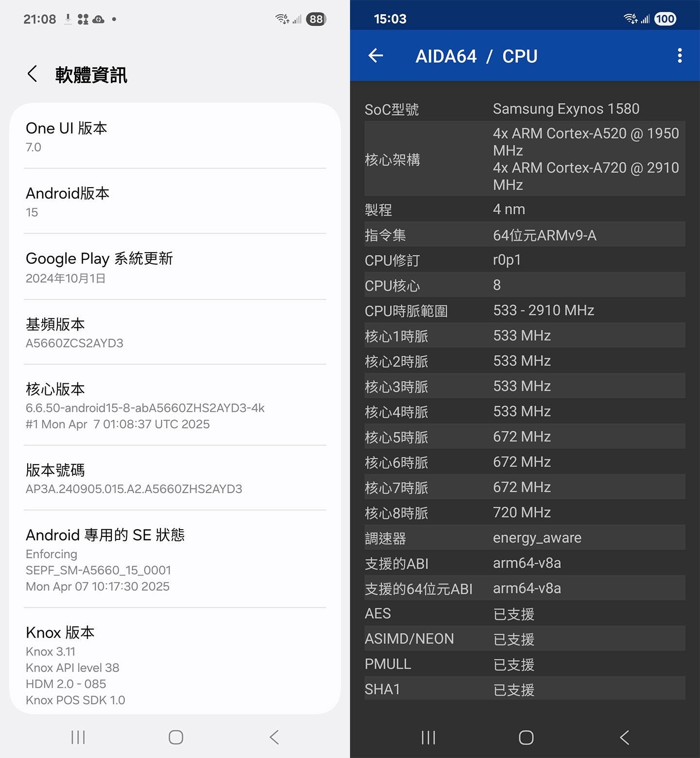Select AES 已支援 row

(525, 613)
